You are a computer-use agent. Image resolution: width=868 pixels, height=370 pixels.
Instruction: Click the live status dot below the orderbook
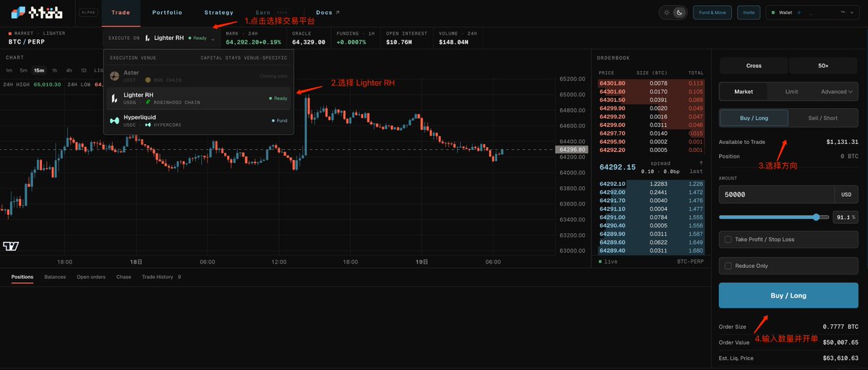[x=600, y=260]
